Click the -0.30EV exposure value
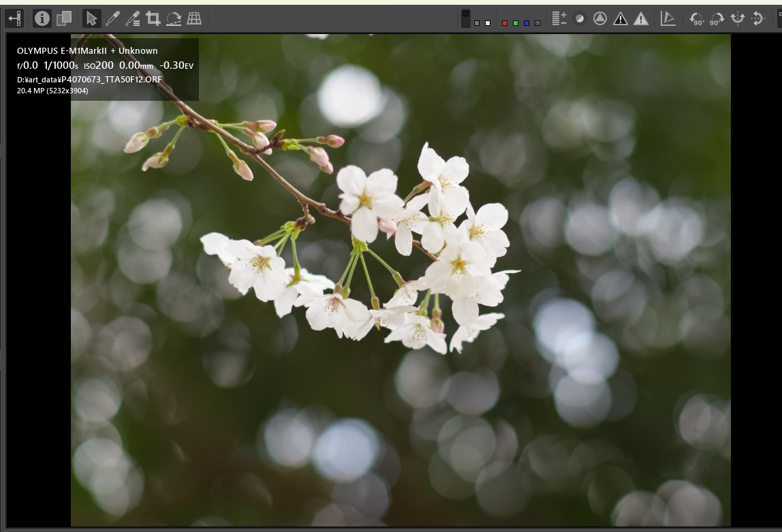The image size is (782, 532). [176, 65]
